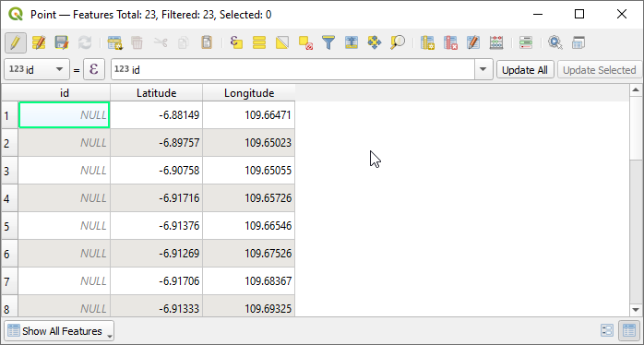Reload the table icon
644x345 pixels.
(x=85, y=42)
